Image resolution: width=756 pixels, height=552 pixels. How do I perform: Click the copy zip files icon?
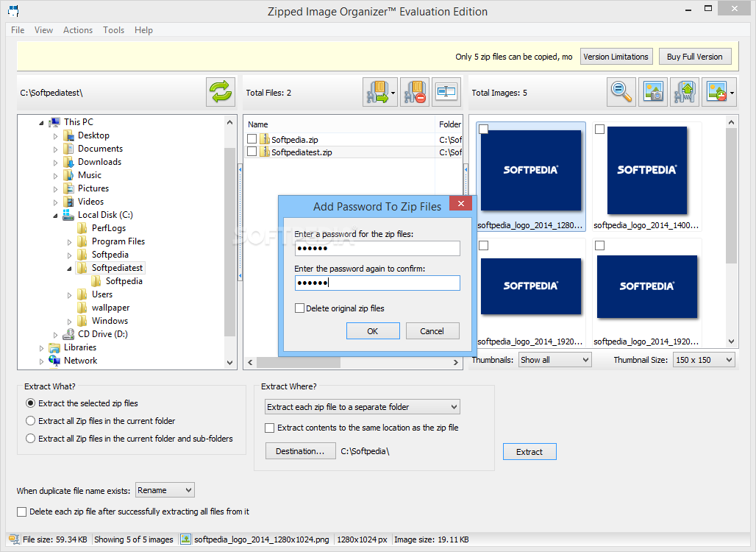point(377,92)
